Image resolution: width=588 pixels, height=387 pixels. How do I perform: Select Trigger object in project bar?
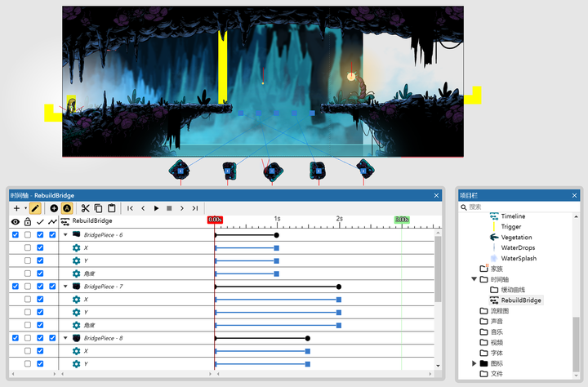pyautogui.click(x=511, y=226)
